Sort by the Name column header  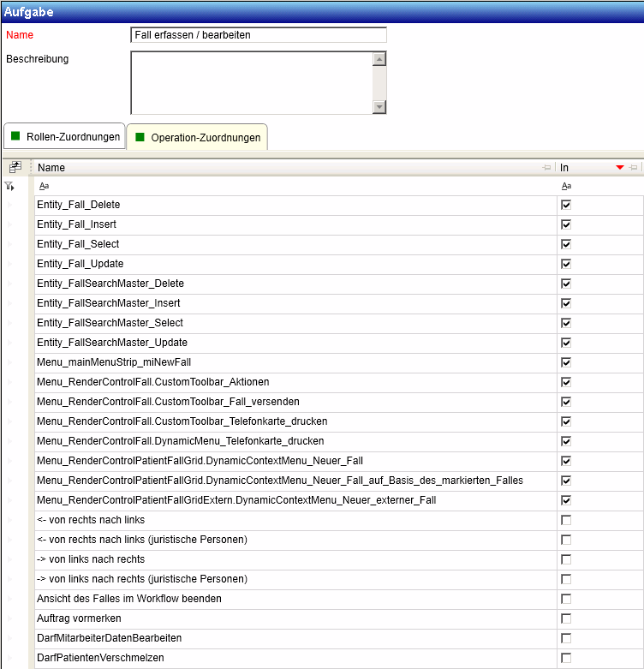click(257, 168)
